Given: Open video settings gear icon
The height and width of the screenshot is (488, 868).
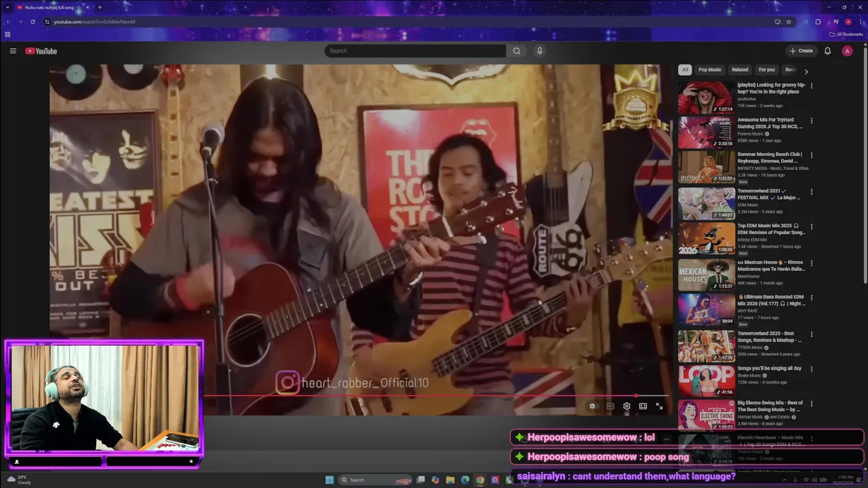Looking at the screenshot, I should (x=627, y=406).
